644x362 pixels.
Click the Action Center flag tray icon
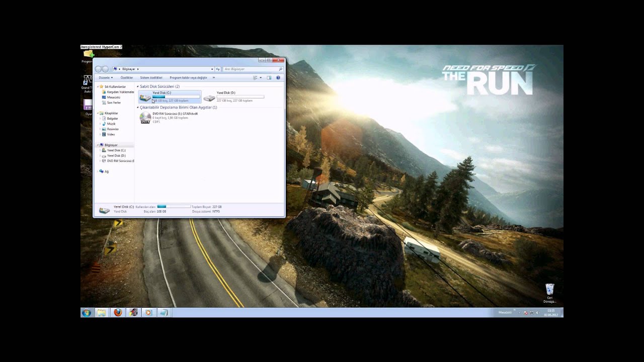[526, 313]
